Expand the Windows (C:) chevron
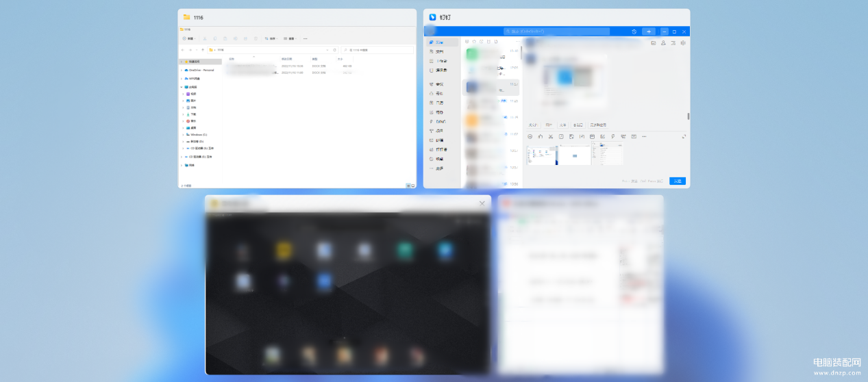Image resolution: width=868 pixels, height=382 pixels. point(183,135)
